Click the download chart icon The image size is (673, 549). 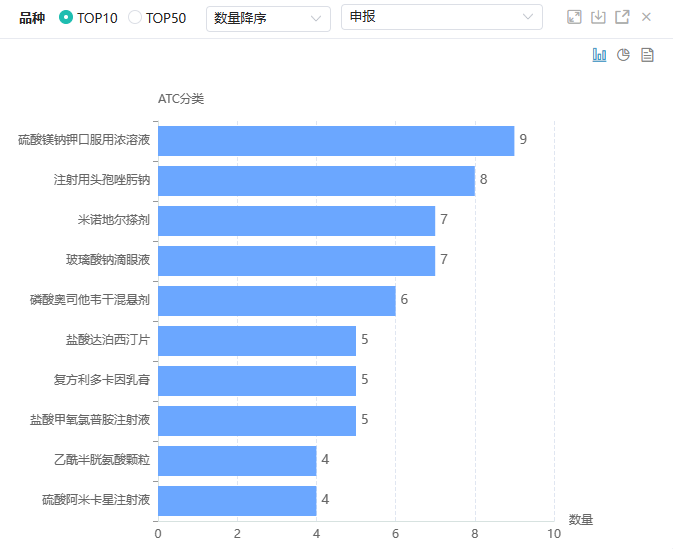(x=598, y=17)
